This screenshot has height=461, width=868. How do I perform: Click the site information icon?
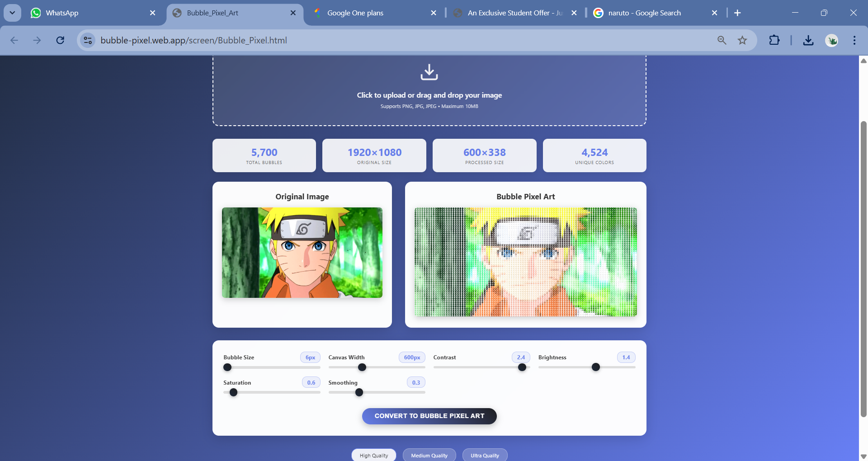point(88,40)
